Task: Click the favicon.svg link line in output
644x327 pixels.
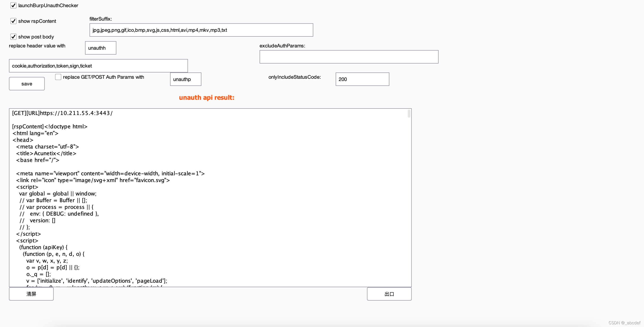Action: tap(93, 180)
